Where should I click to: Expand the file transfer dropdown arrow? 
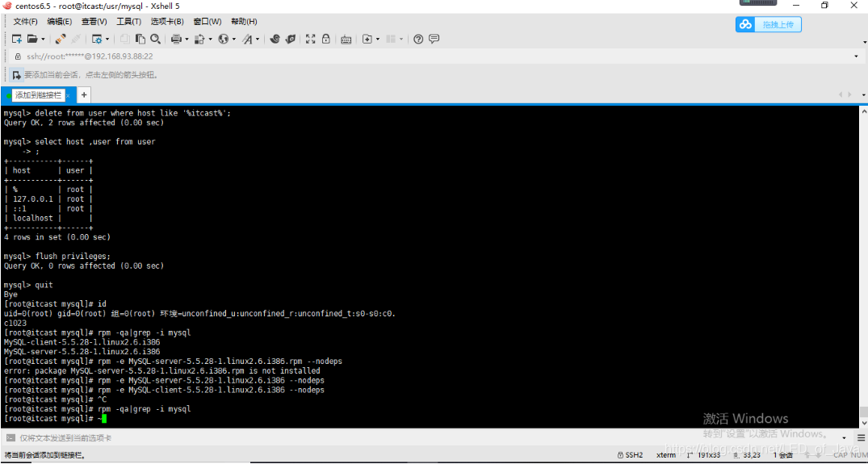coord(210,40)
